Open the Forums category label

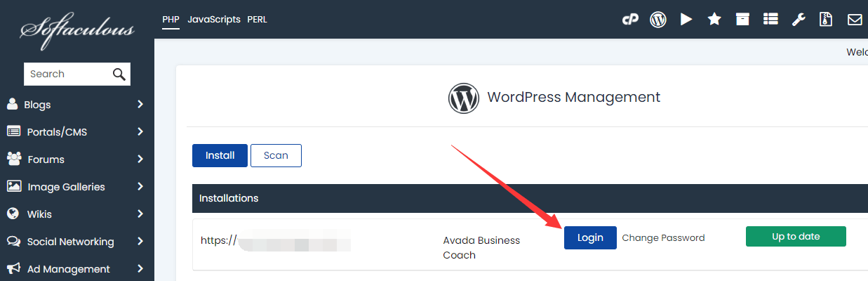click(46, 159)
